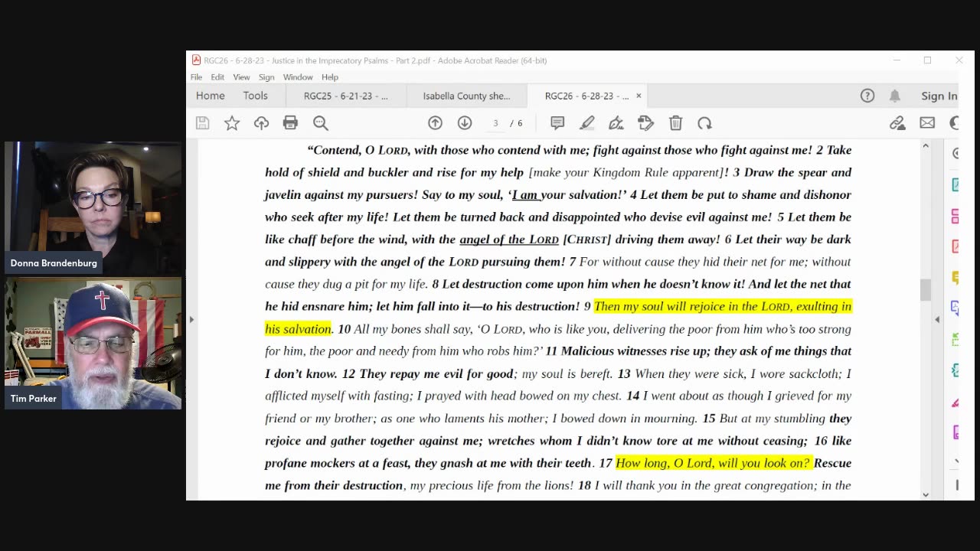Open the View menu

coord(241,77)
